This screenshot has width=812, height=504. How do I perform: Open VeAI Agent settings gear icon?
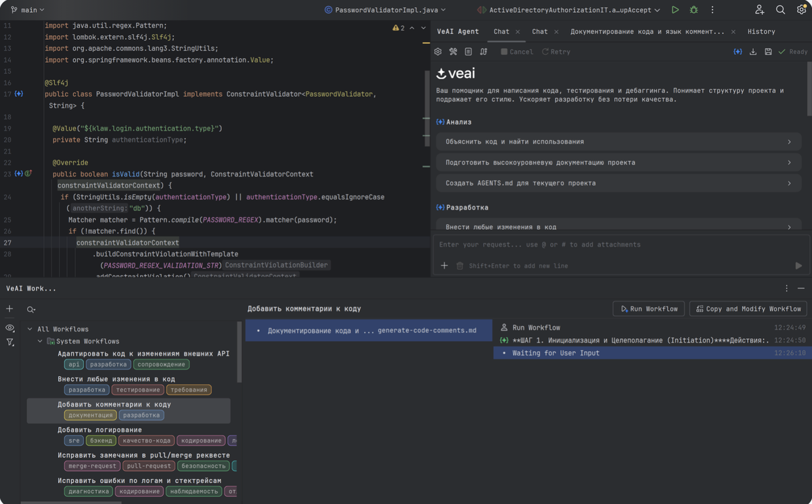[x=438, y=51]
